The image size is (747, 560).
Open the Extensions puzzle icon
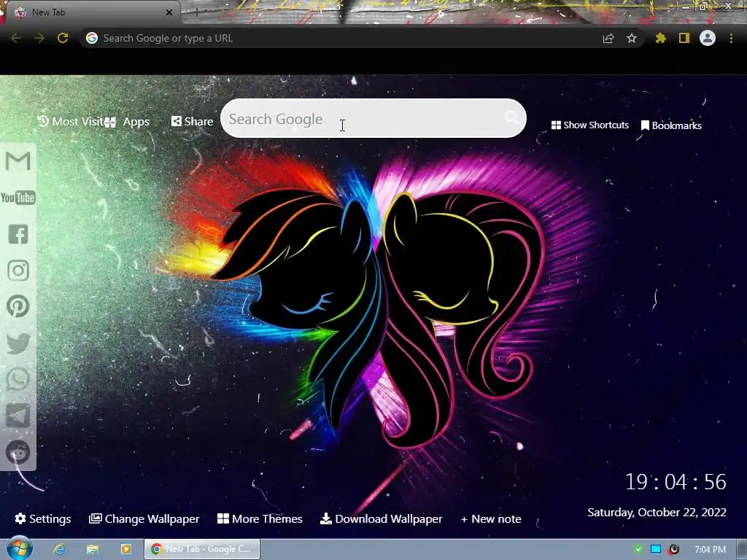661,38
